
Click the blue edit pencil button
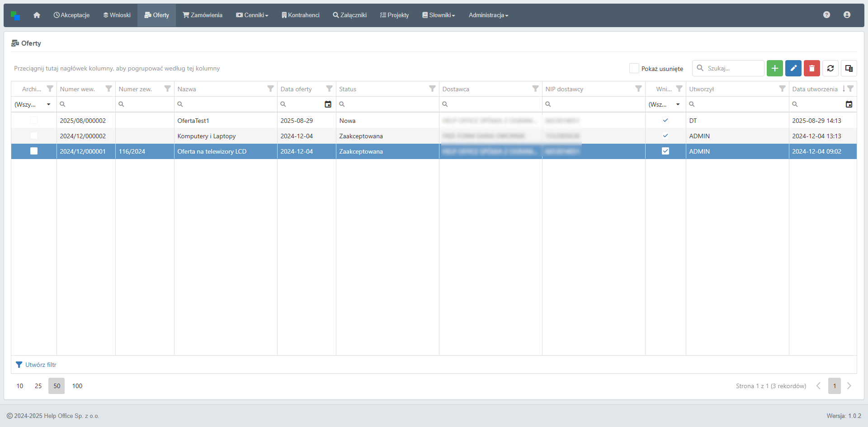793,68
